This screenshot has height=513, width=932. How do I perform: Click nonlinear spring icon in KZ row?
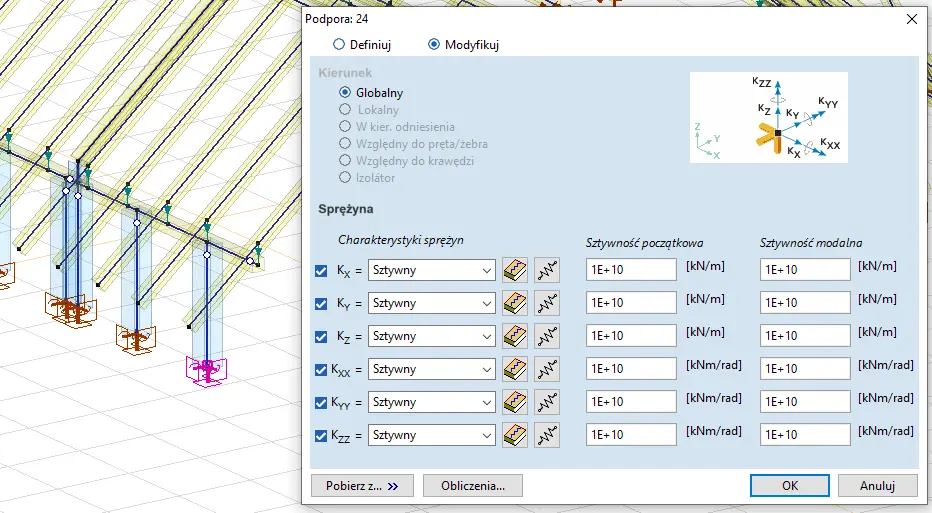546,336
